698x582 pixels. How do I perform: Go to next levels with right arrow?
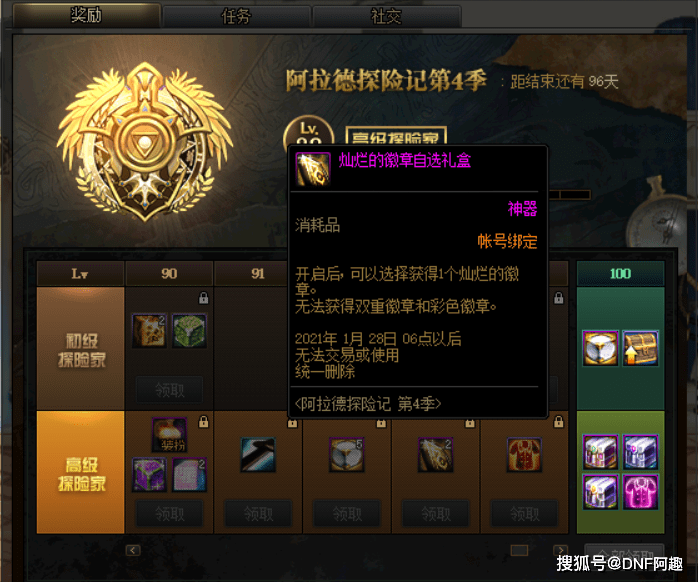(x=560, y=550)
